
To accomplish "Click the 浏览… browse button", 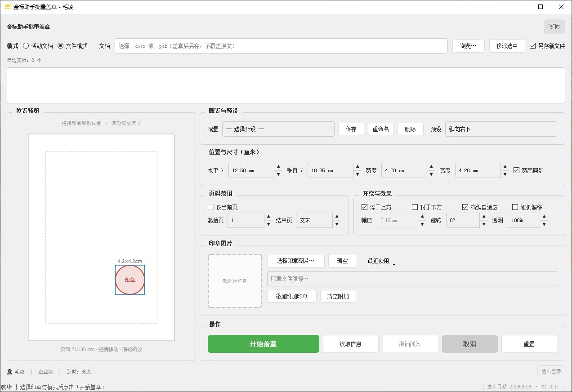I will coord(468,46).
